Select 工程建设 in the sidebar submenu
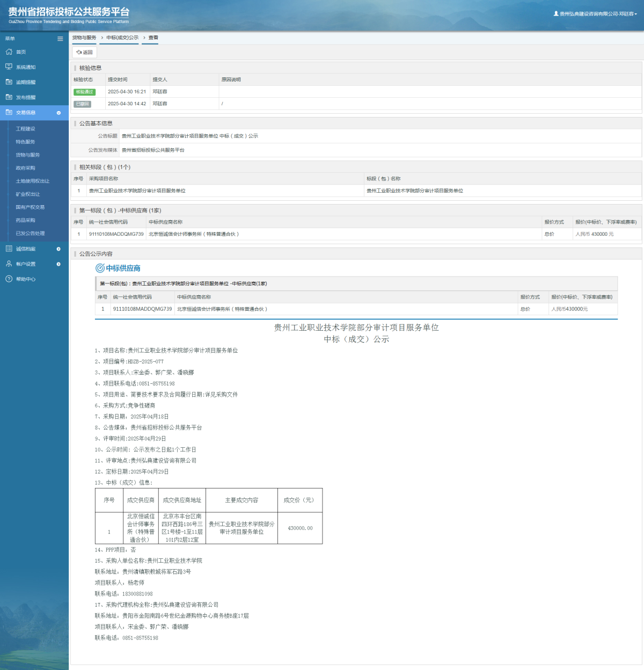644x670 pixels. click(x=25, y=129)
